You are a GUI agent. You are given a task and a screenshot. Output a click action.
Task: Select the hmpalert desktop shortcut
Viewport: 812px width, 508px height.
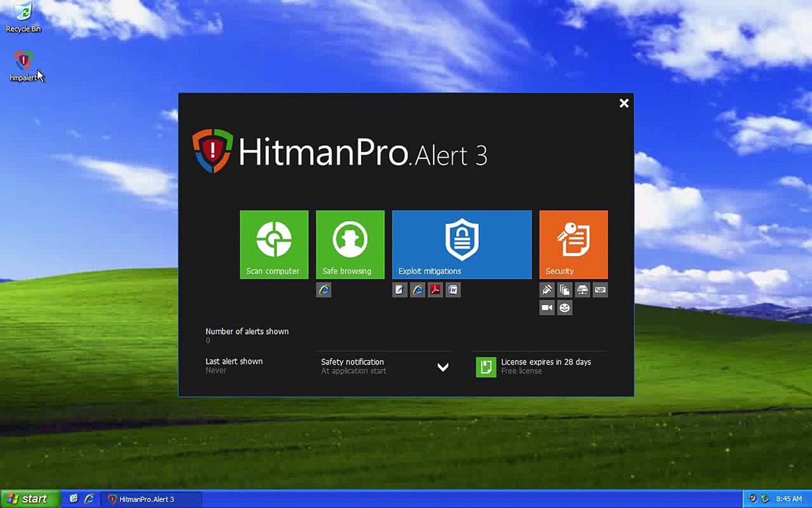click(23, 66)
